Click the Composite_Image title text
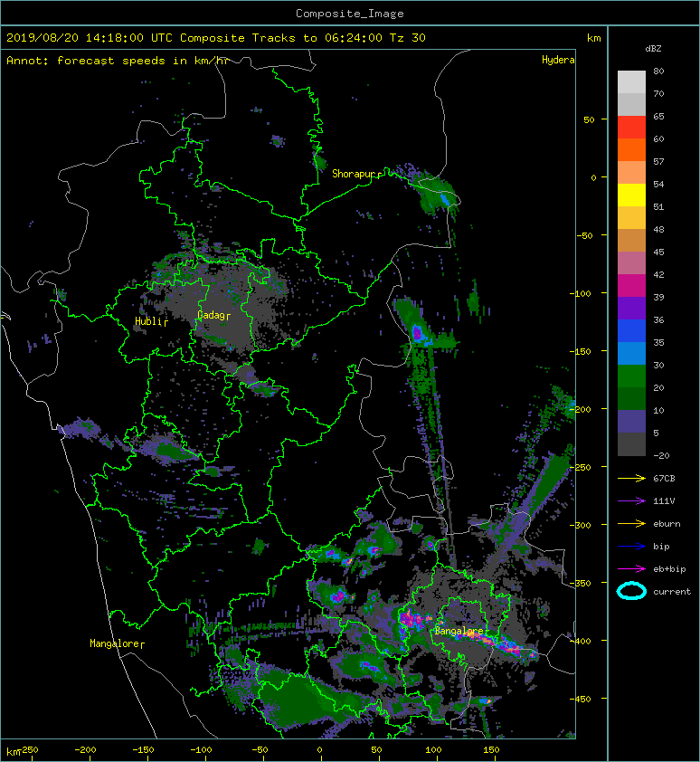This screenshot has height=762, width=700. click(x=350, y=14)
